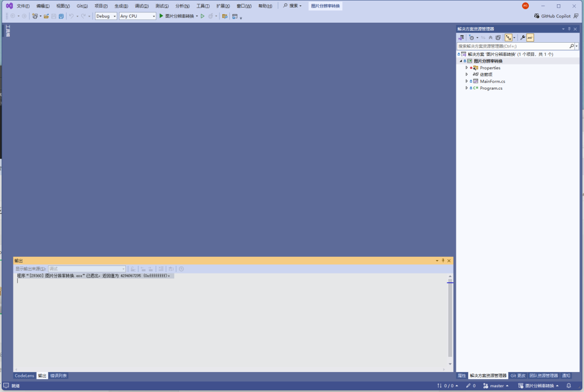This screenshot has height=392, width=584.
Task: Click the green Start debugging arrow
Action: click(x=161, y=16)
